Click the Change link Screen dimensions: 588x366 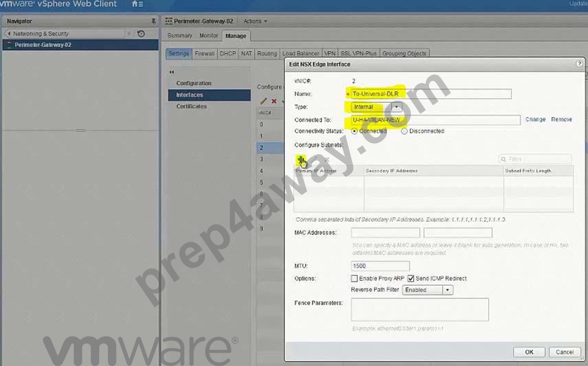(535, 120)
